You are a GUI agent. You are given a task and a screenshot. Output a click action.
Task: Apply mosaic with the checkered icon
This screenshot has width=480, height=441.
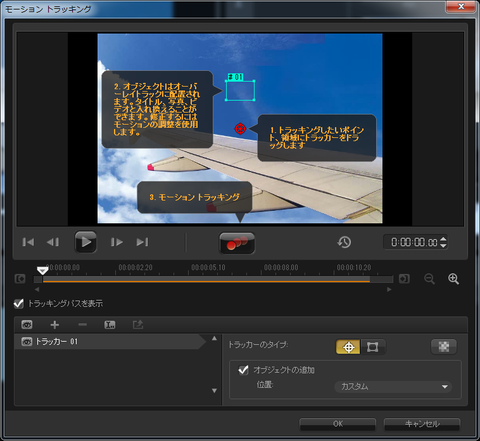coord(444,347)
